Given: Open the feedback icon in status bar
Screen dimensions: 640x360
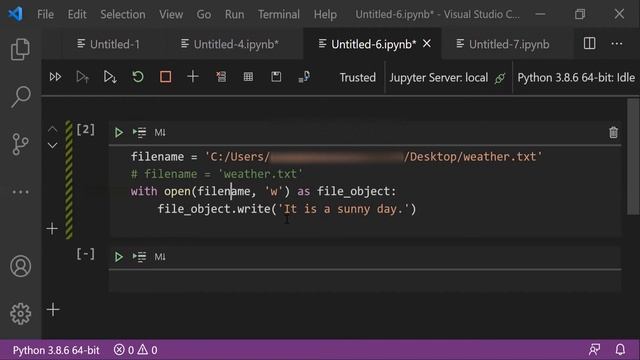Looking at the screenshot, I should [x=594, y=350].
